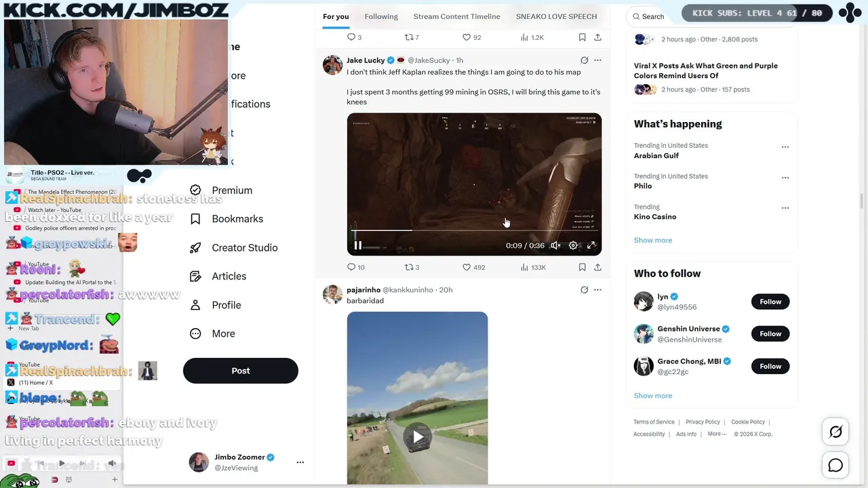The image size is (868, 488).
Task: Click the Bookmarks ribbon icon in sidebar
Action: coord(195,219)
